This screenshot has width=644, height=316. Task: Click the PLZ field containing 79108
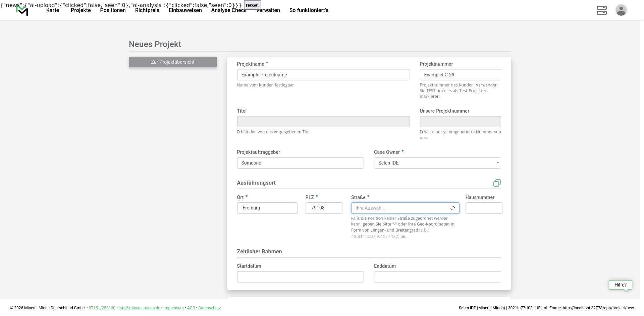[324, 208]
